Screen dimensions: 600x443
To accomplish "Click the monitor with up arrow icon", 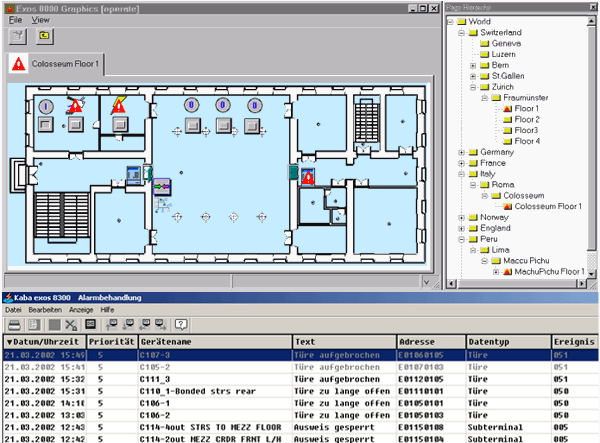I will tap(112, 325).
